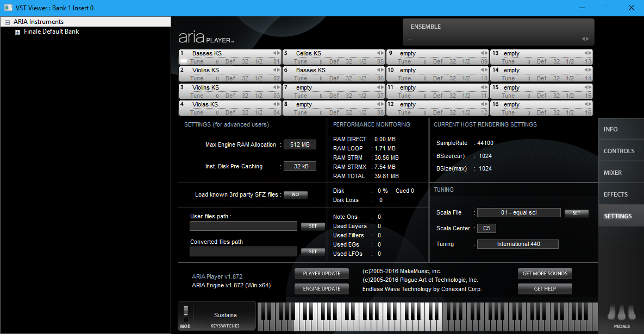Click the preset arrows on slot 5 Cellos KS
The height and width of the screenshot is (334, 644).
pos(379,53)
